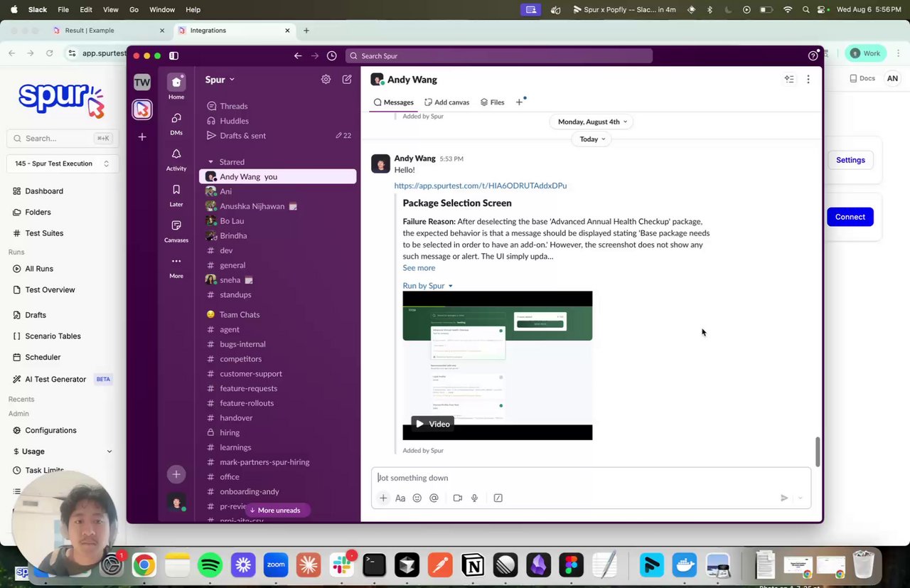Add a new tab with plus

[x=519, y=102]
